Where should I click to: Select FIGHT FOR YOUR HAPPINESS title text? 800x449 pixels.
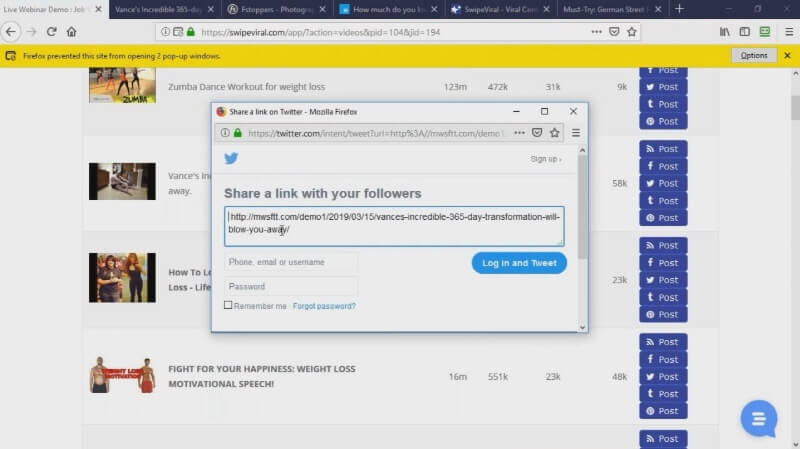click(x=262, y=376)
